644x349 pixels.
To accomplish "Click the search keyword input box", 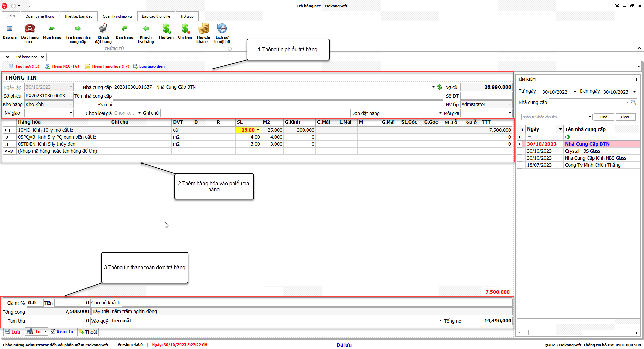I will pos(557,117).
